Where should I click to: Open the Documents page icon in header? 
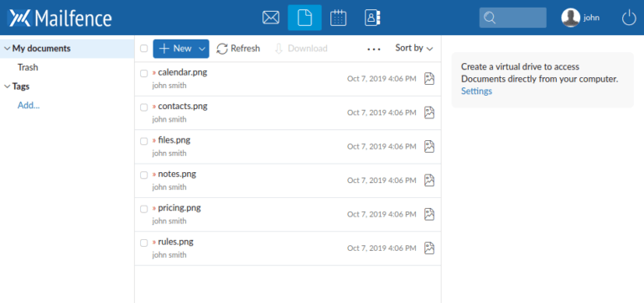304,18
